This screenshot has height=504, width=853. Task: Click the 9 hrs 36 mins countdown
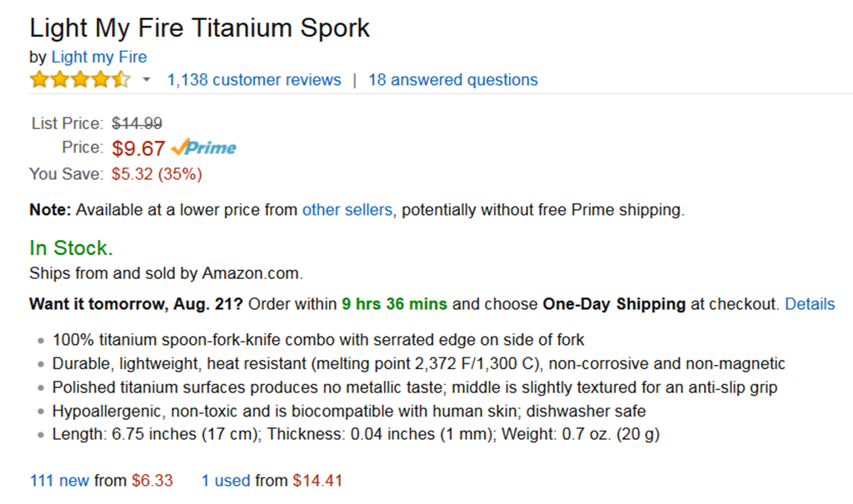[x=394, y=304]
